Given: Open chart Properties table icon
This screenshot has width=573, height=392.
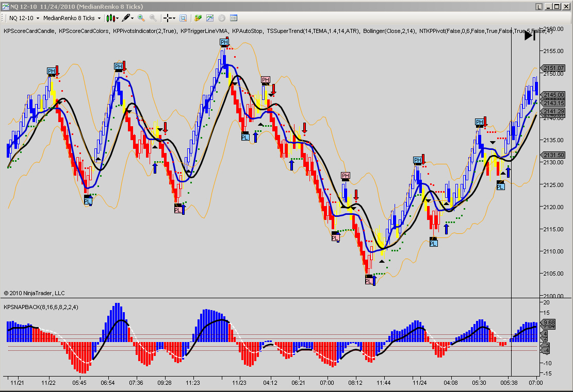Looking at the screenshot, I should tap(234, 18).
